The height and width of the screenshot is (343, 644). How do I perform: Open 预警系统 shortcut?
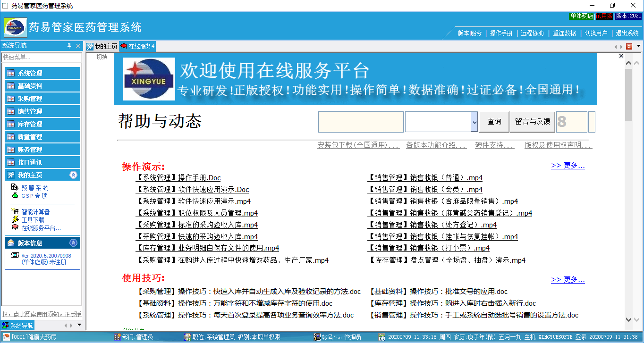(35, 188)
